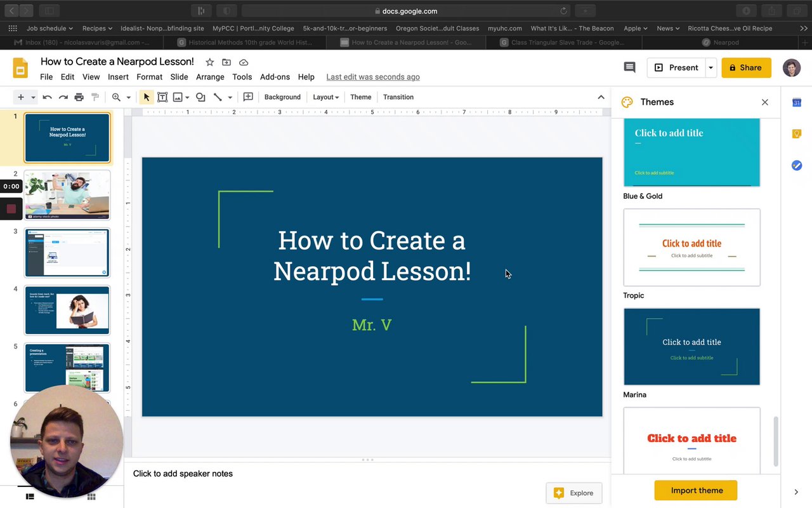This screenshot has height=508, width=812.
Task: Reload the page in Safari
Action: (x=563, y=11)
